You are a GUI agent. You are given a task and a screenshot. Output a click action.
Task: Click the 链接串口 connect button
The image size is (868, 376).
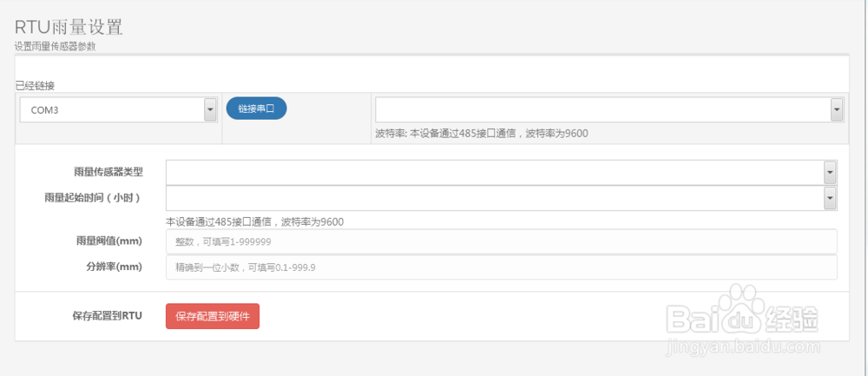256,109
